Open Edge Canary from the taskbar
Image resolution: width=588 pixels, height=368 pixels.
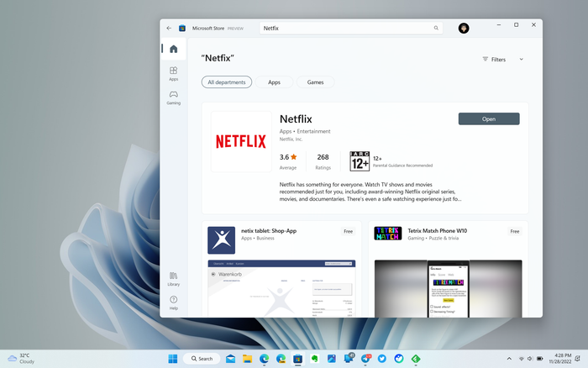click(281, 359)
